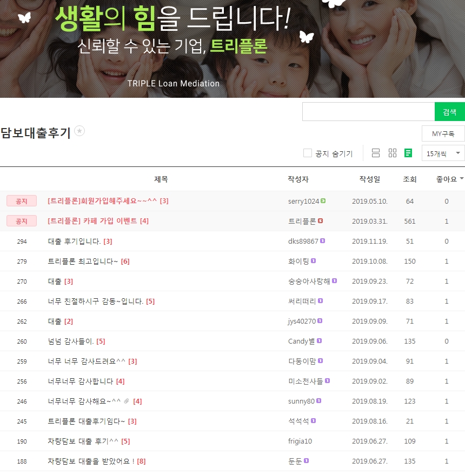The height and width of the screenshot is (476, 465).
Task: Expand the 좋아요 column sort arrow
Action: click(462, 178)
